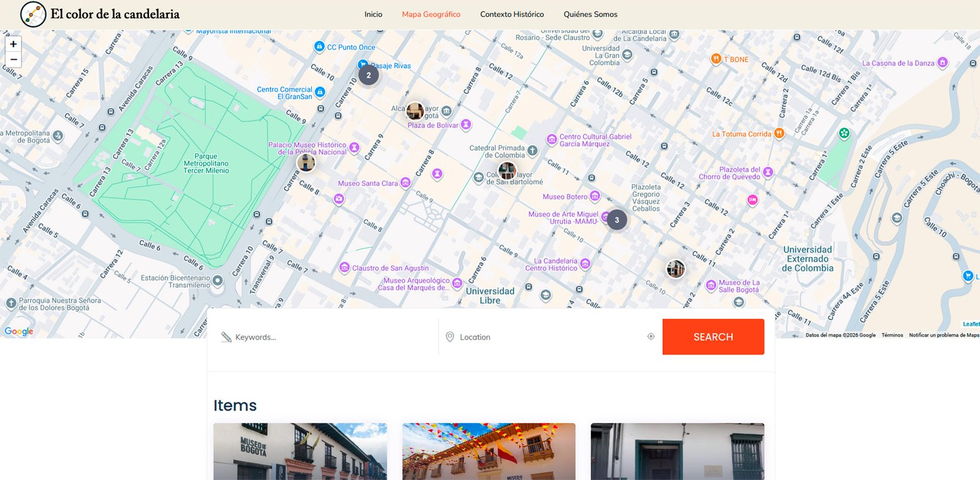This screenshot has height=480, width=980.
Task: Focus the Location input field
Action: 548,337
